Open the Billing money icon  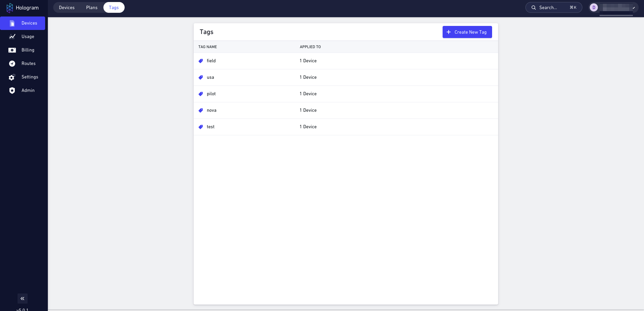tap(12, 50)
